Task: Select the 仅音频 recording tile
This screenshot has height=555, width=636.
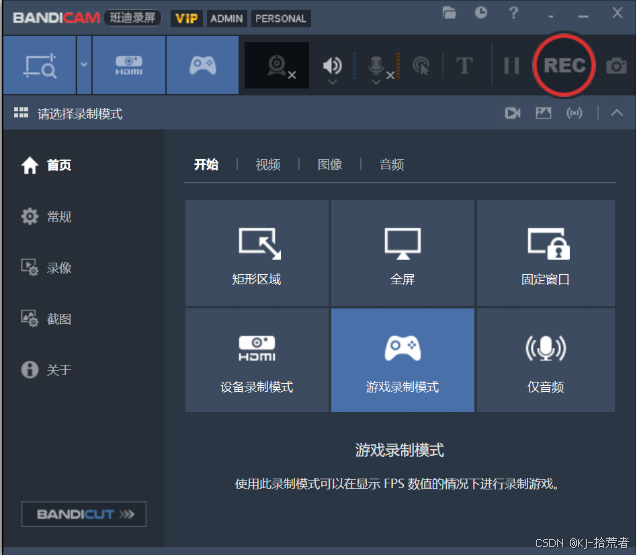Action: pyautogui.click(x=546, y=360)
